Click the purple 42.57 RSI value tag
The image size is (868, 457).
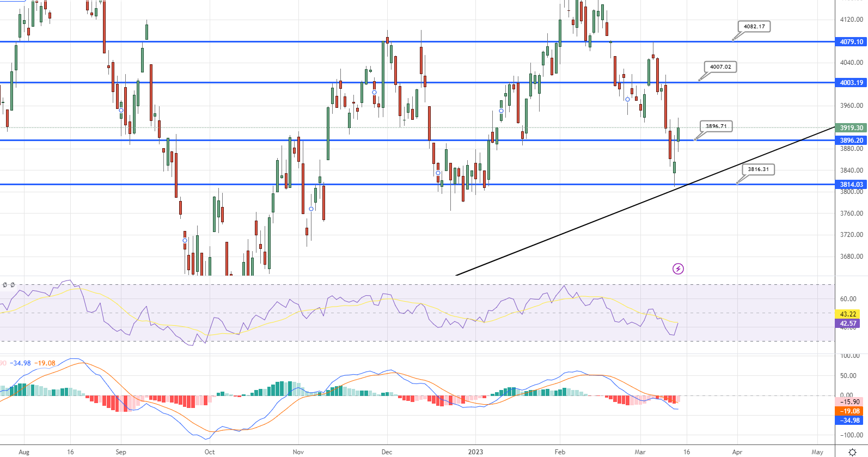(848, 324)
